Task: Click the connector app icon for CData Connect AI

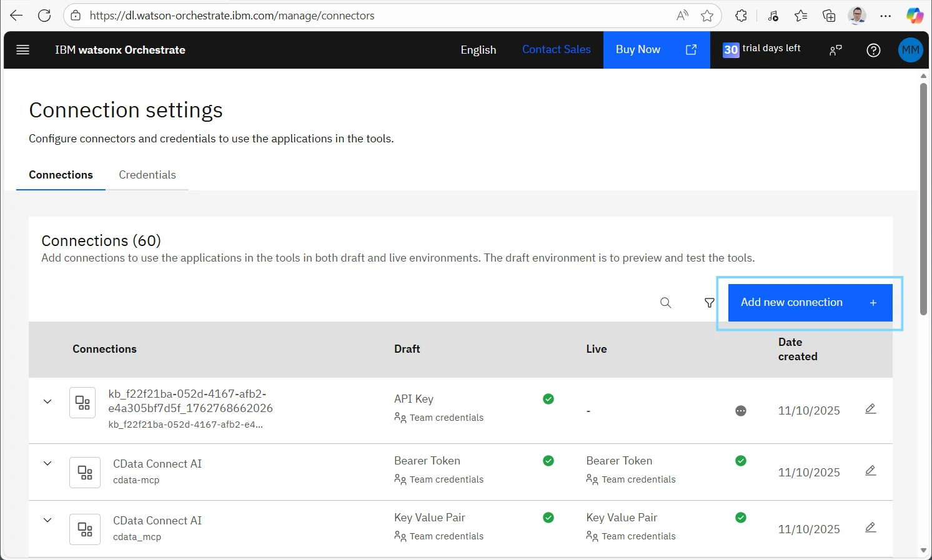Action: 85,473
